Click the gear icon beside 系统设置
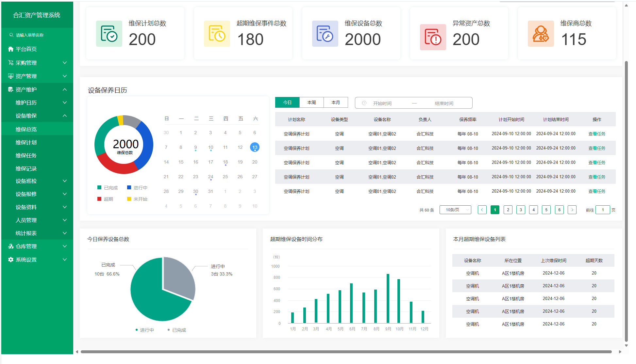Image resolution: width=636 pixels, height=364 pixels. point(11,260)
